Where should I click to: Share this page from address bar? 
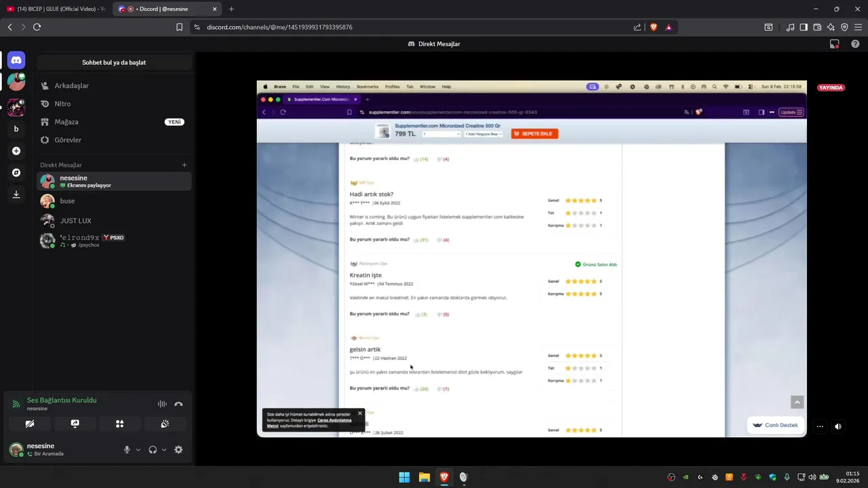click(637, 27)
